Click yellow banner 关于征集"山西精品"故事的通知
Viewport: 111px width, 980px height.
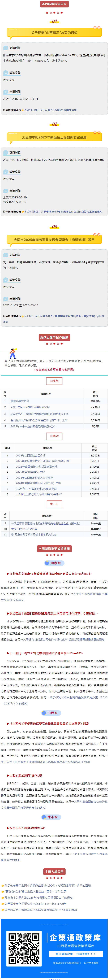(54, 33)
